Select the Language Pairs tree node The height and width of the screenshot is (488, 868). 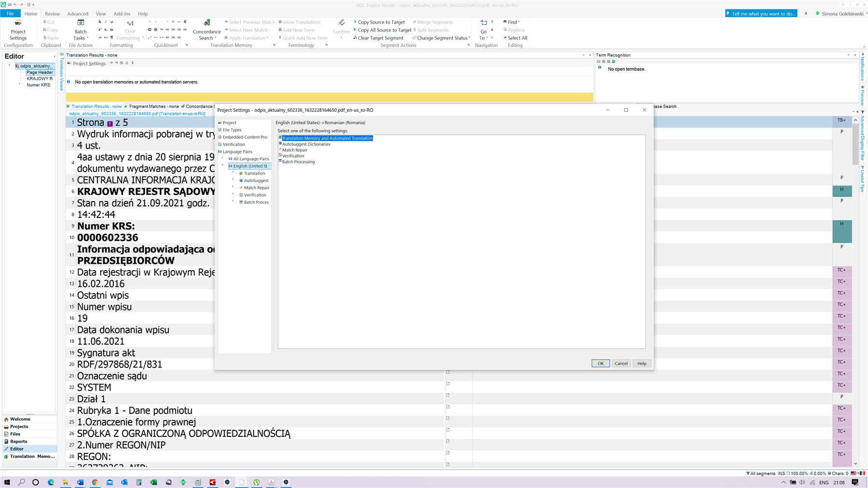point(237,151)
